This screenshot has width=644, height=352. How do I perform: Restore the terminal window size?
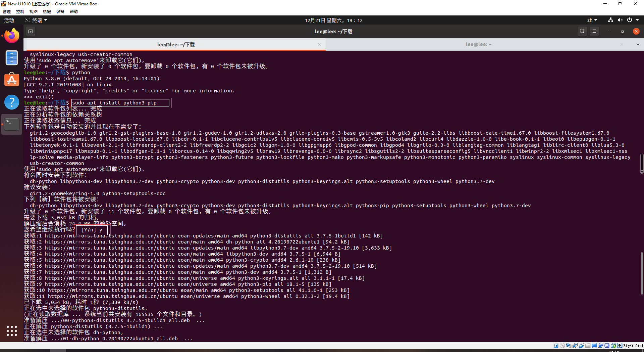coord(623,31)
